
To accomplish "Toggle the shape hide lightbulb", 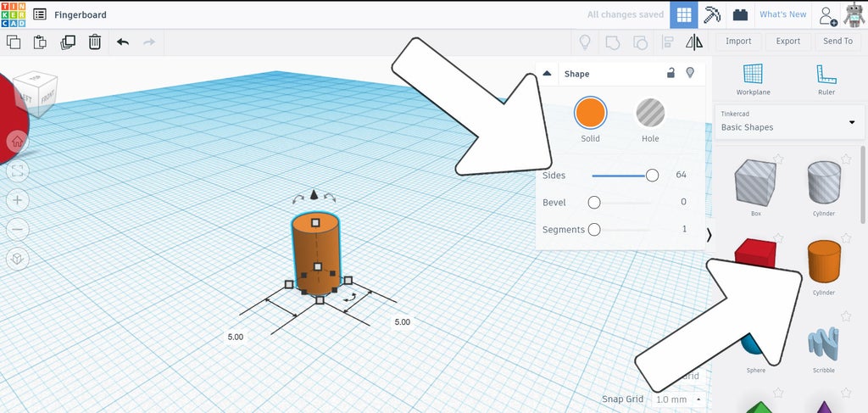I will point(690,73).
